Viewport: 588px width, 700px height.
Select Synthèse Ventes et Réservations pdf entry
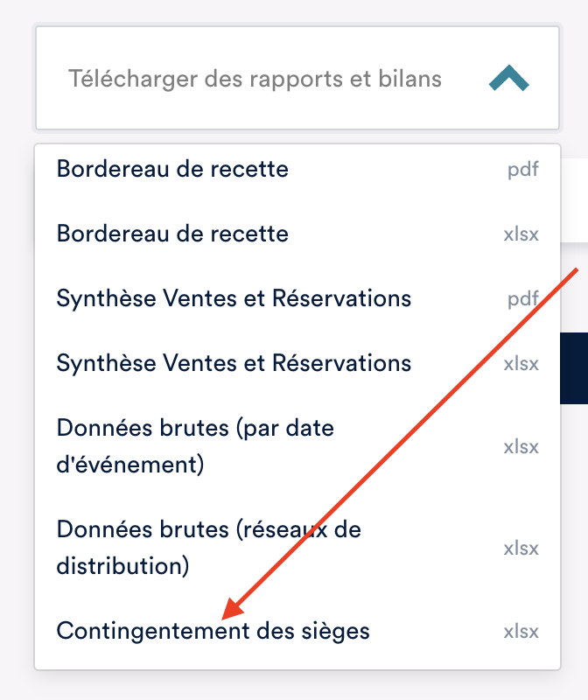pyautogui.click(x=234, y=298)
